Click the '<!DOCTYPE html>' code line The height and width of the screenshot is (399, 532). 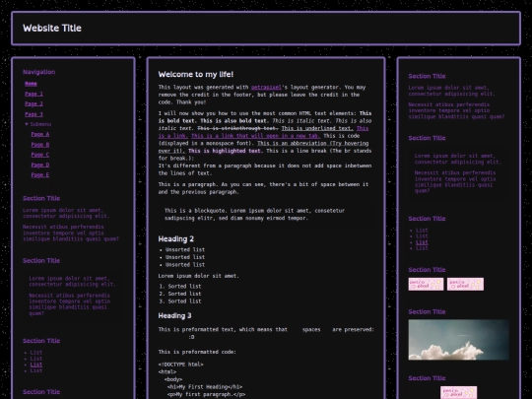181,365
